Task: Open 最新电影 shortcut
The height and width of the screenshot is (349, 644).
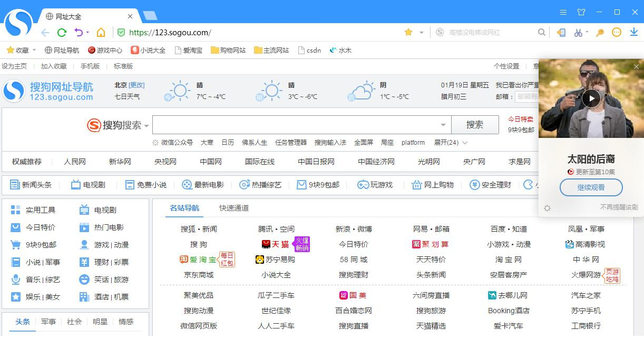Action: (x=203, y=185)
